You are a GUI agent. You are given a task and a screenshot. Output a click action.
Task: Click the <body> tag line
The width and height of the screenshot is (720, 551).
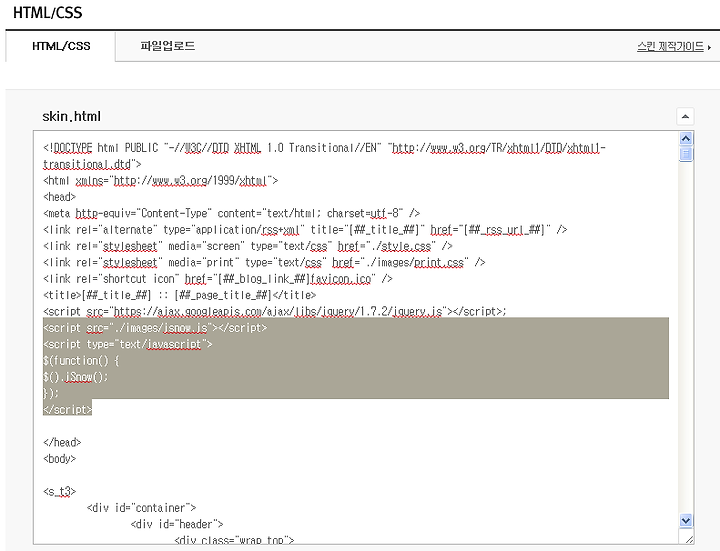click(x=59, y=459)
